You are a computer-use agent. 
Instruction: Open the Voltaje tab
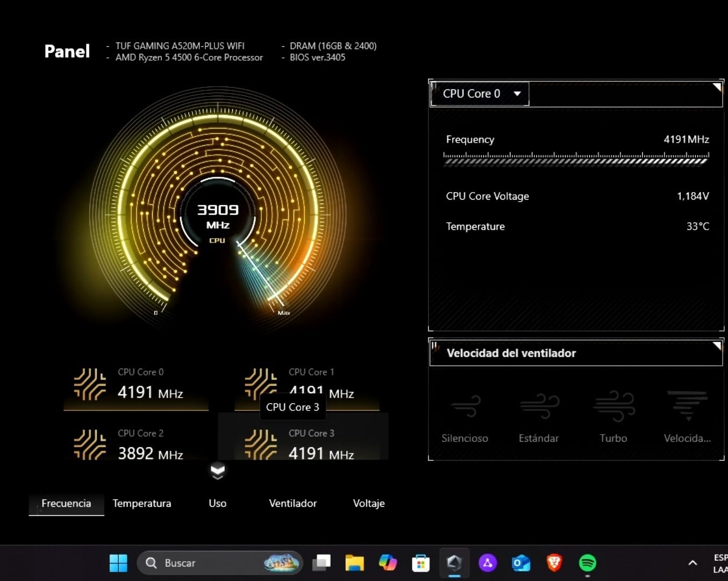tap(369, 504)
